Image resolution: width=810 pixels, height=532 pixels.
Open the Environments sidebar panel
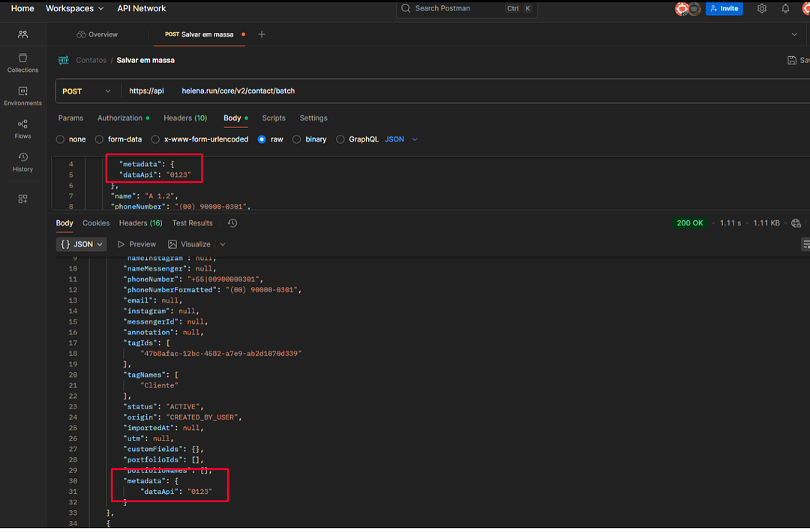22,96
